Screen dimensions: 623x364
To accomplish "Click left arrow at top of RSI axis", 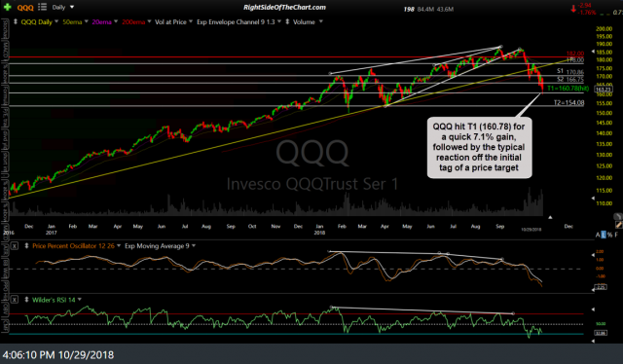I will point(593,309).
